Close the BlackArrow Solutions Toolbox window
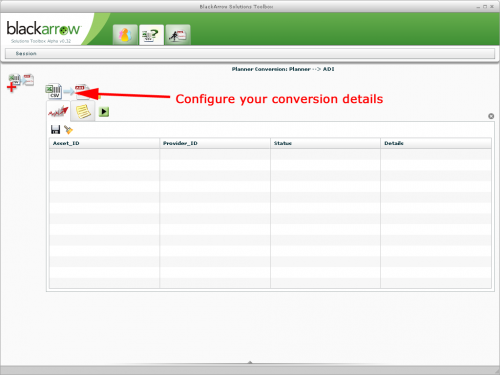500x375 pixels. click(x=492, y=7)
